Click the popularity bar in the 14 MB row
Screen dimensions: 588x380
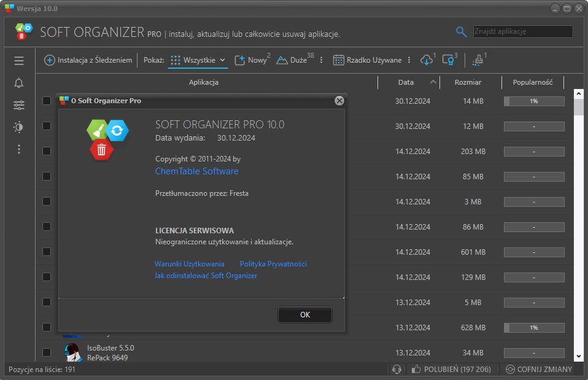(x=534, y=101)
